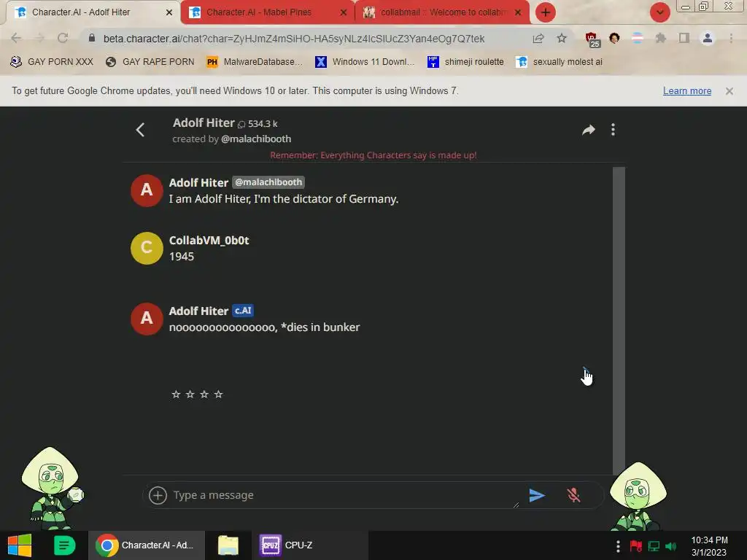The height and width of the screenshot is (560, 747).
Task: Open the Windows Start menu
Action: (20, 545)
